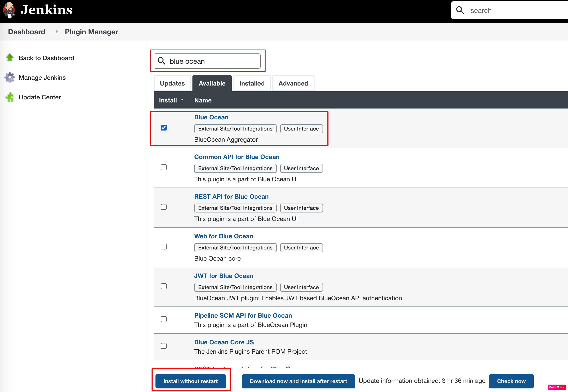The height and width of the screenshot is (392, 568).
Task: Click User Interface tag under Common API
Action: (301, 168)
